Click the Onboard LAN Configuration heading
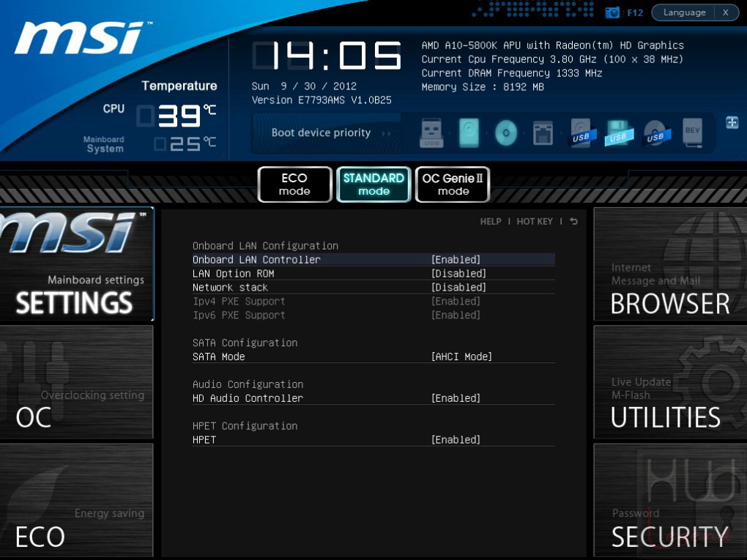747x560 pixels. pyautogui.click(x=265, y=246)
